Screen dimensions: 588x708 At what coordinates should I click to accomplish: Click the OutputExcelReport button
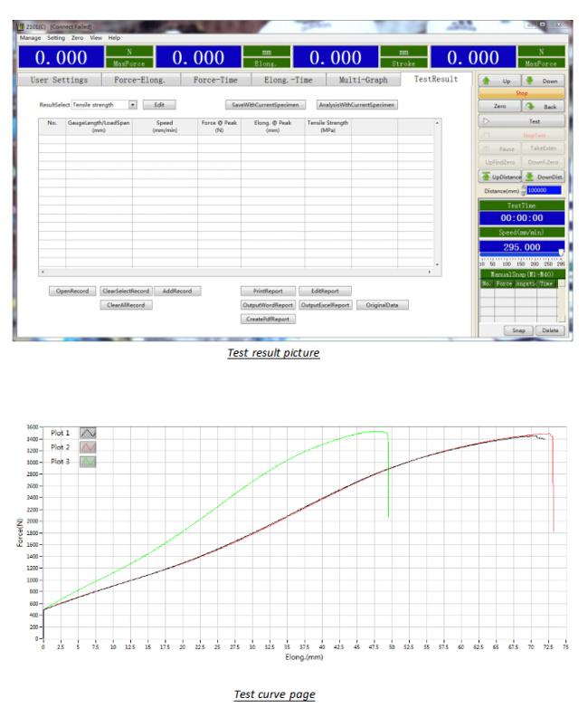click(x=325, y=305)
